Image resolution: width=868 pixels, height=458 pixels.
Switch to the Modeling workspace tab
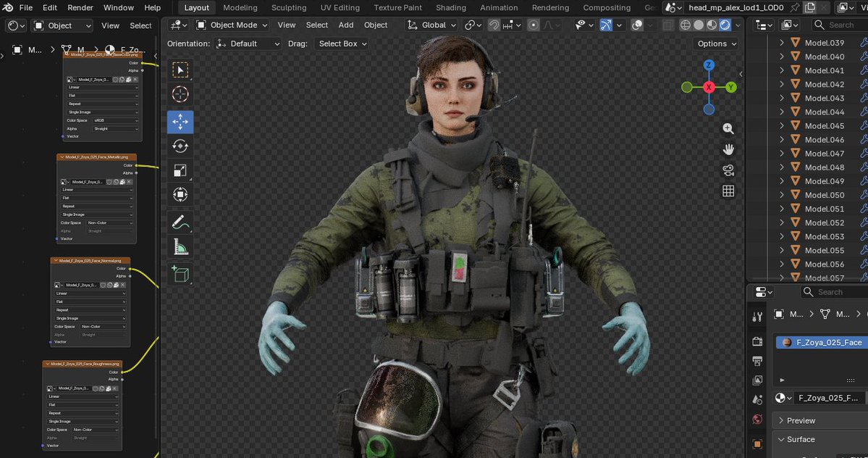240,8
